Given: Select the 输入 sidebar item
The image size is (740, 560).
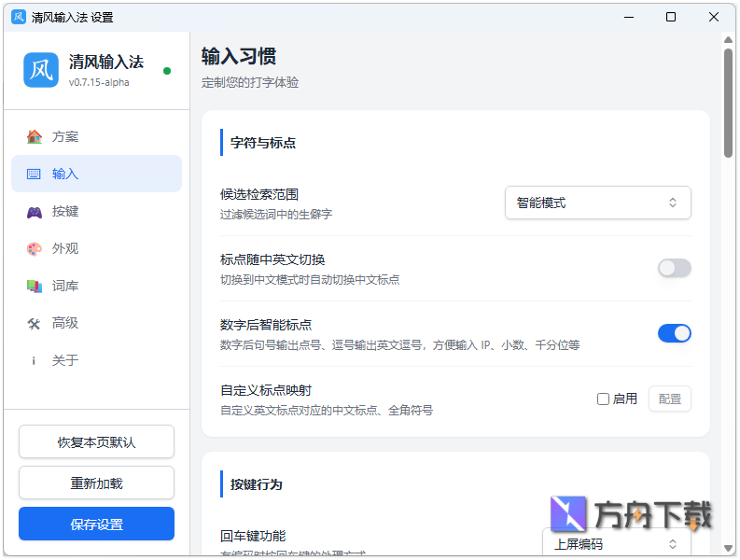Looking at the screenshot, I should [x=96, y=174].
